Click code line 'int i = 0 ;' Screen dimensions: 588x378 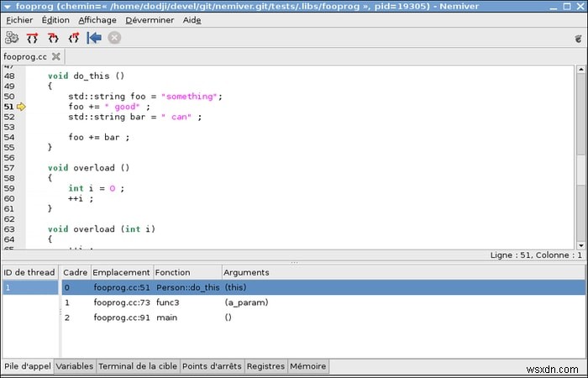pos(96,189)
